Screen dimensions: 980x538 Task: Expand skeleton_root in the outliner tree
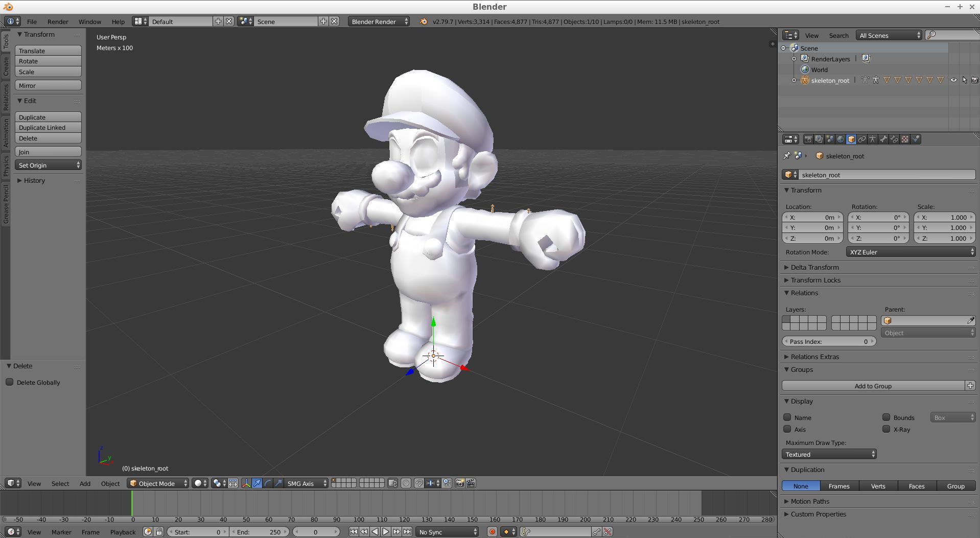pyautogui.click(x=794, y=80)
